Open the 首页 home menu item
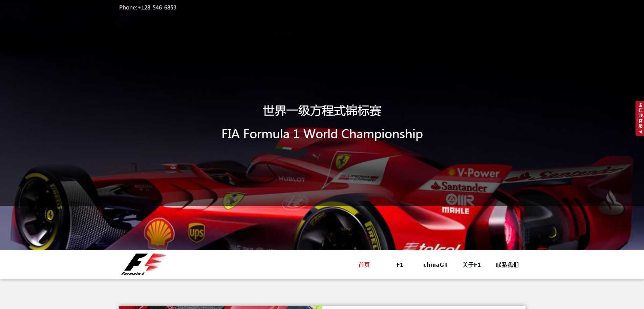Image resolution: width=644 pixels, height=309 pixels. click(x=364, y=265)
